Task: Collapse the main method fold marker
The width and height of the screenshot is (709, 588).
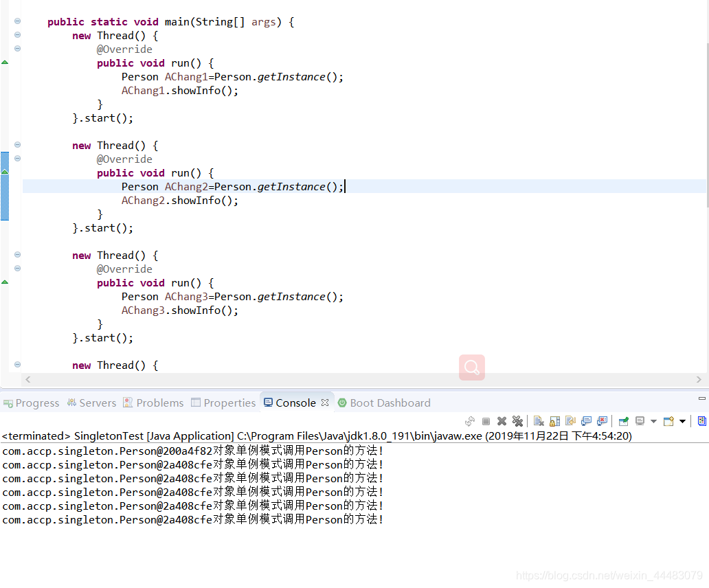Action: tap(17, 21)
